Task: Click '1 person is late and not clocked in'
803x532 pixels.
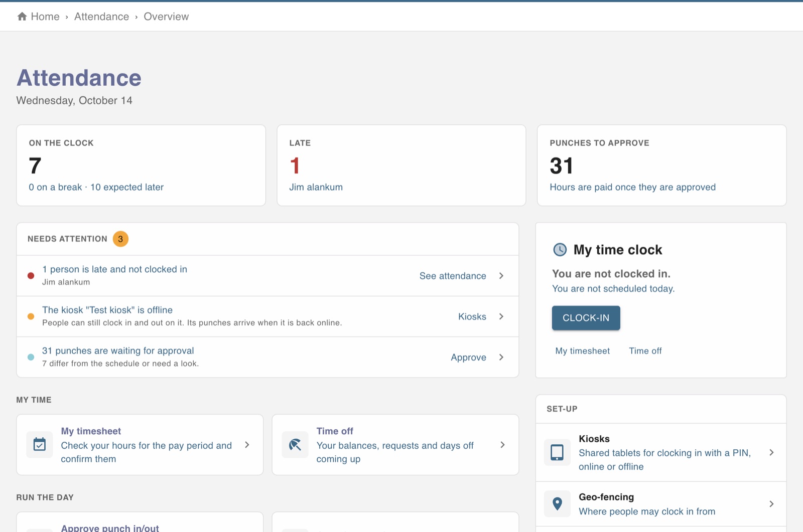Action: tap(114, 269)
